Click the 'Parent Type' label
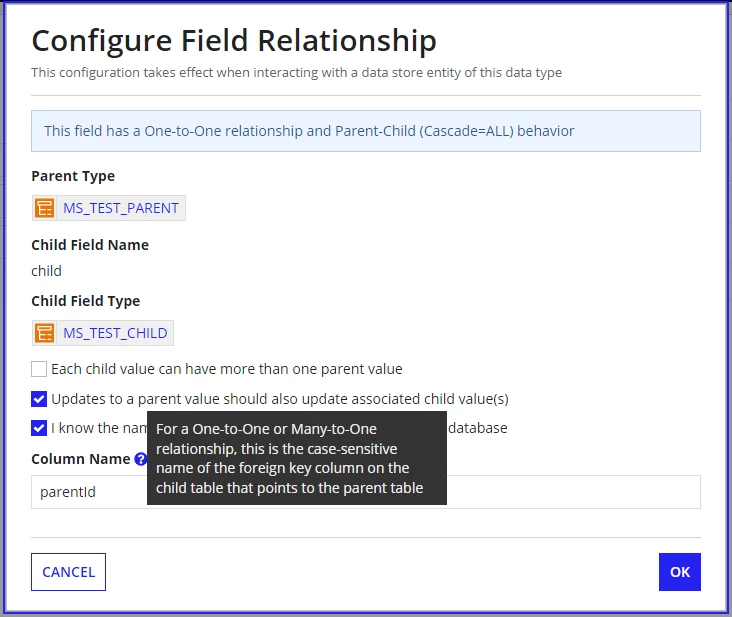This screenshot has height=617, width=732. tap(73, 176)
